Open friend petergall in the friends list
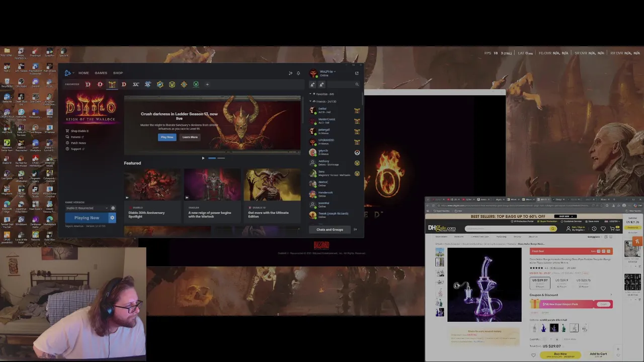The image size is (644, 362). tap(335, 131)
